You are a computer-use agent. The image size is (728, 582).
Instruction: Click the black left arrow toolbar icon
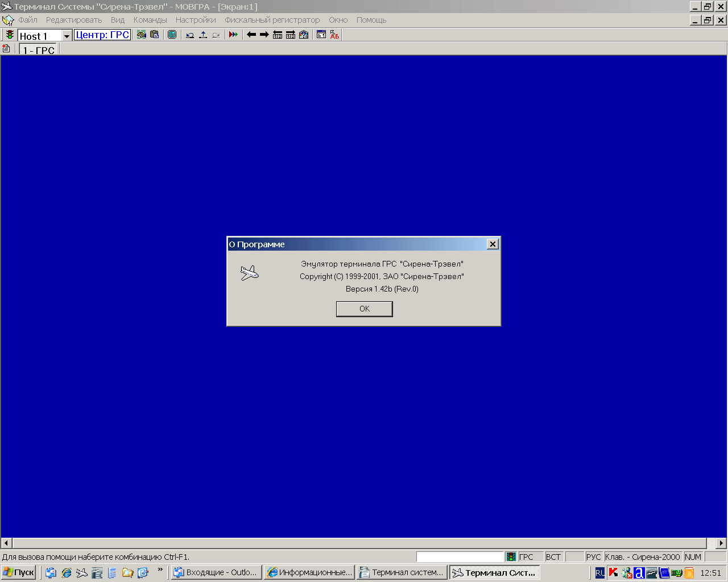click(x=251, y=35)
